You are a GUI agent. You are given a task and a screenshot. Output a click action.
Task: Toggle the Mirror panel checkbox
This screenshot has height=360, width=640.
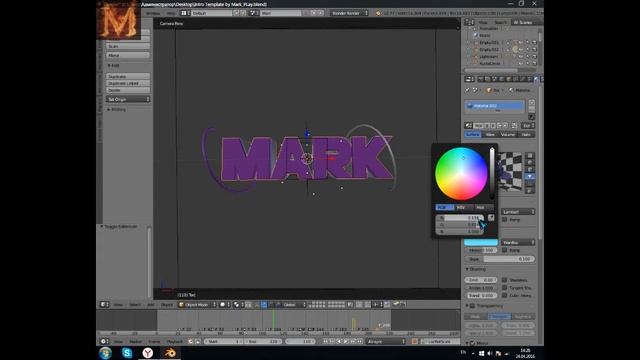point(473,343)
